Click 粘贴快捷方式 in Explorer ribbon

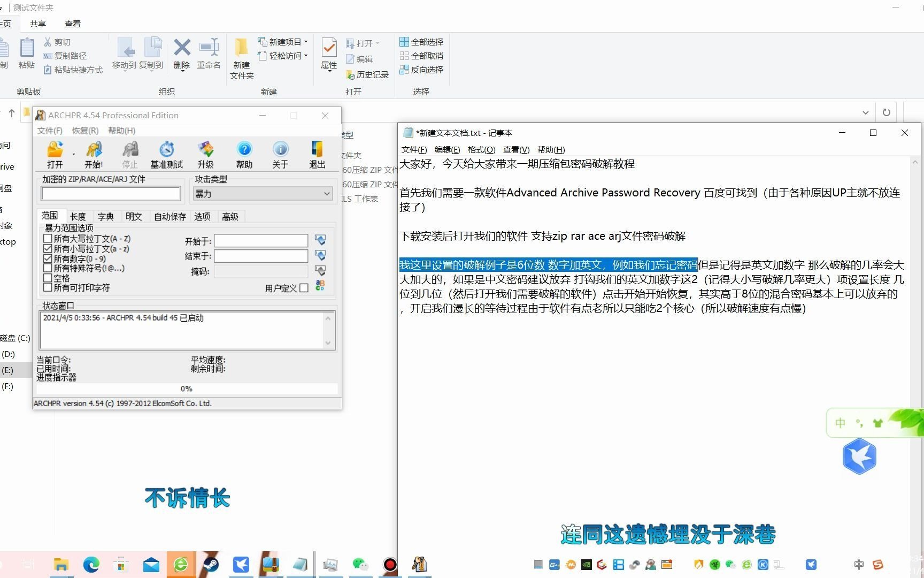73,70
